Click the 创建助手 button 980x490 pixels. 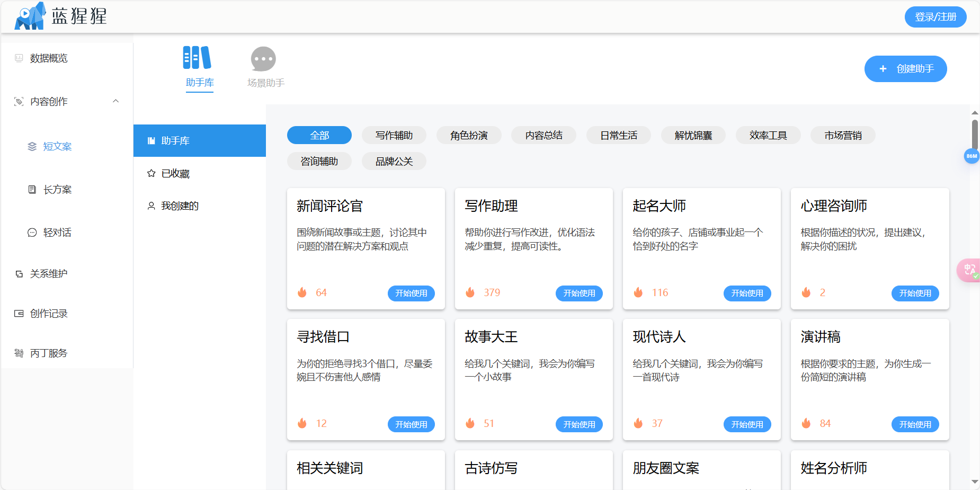pos(905,69)
